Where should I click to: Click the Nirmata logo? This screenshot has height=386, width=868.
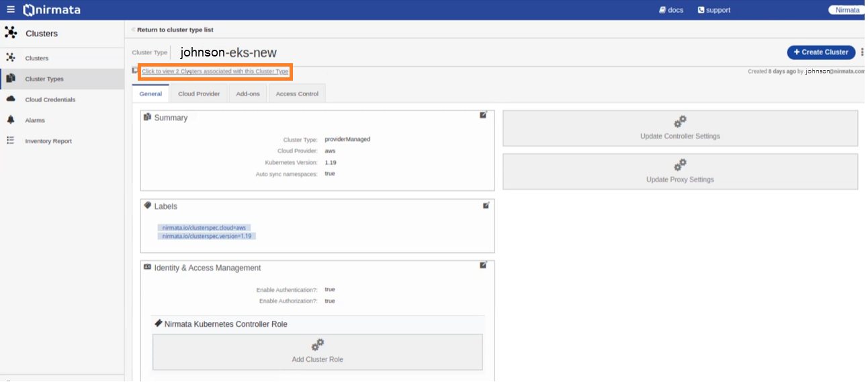50,10
